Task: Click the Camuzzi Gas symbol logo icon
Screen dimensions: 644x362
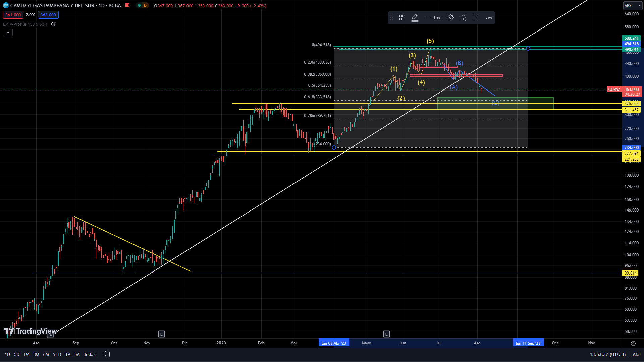Action: click(6, 6)
